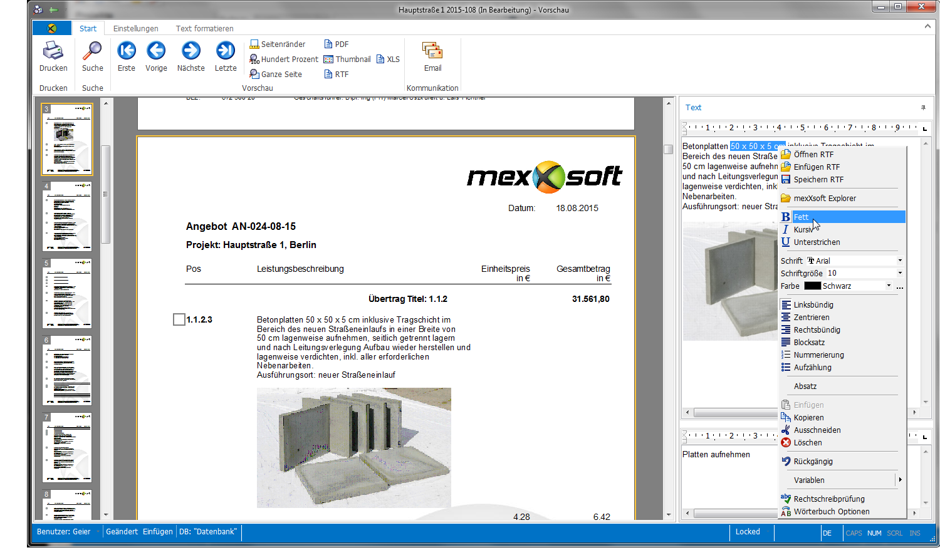This screenshot has height=560, width=940.
Task: Jump to the first page with Erste
Action: coord(126,56)
